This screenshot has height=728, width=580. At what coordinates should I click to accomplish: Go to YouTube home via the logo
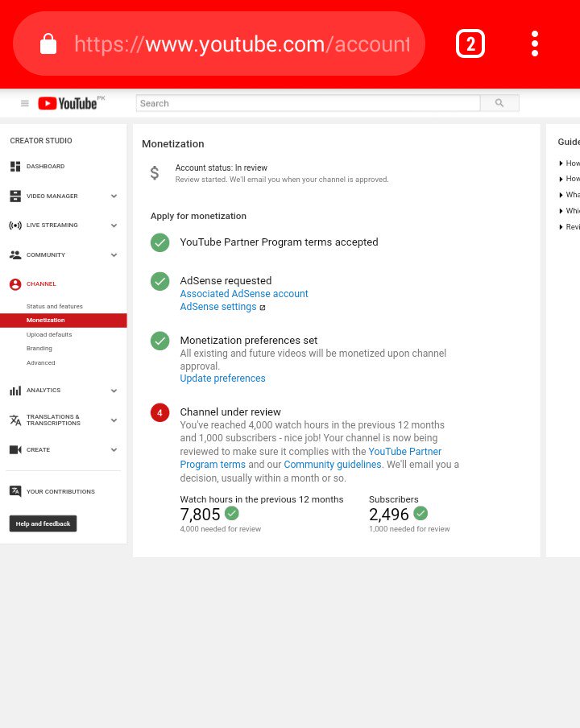(68, 103)
